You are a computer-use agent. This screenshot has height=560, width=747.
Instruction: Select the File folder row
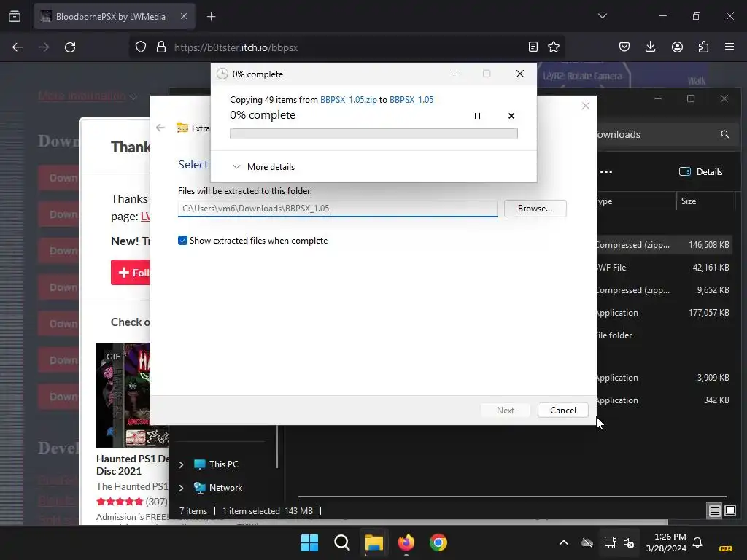point(665,335)
